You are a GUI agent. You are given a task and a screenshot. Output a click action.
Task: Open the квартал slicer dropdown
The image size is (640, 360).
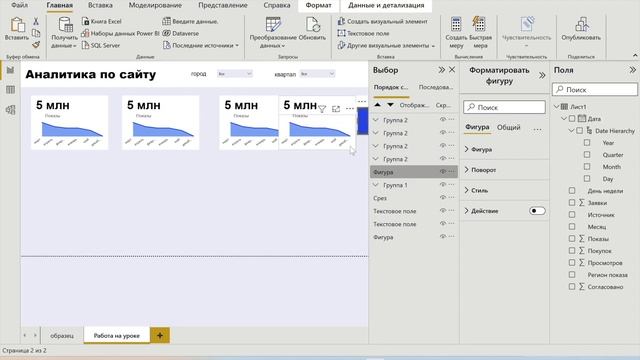317,73
